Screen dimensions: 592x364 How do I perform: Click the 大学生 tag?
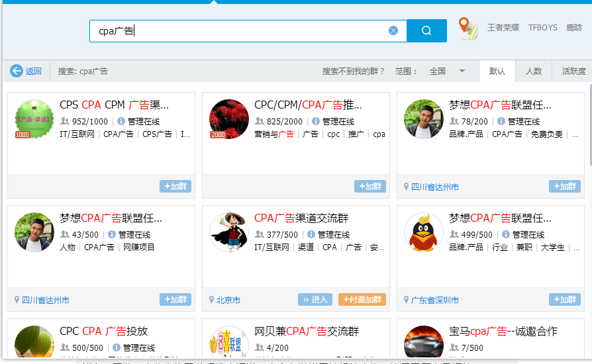point(553,248)
